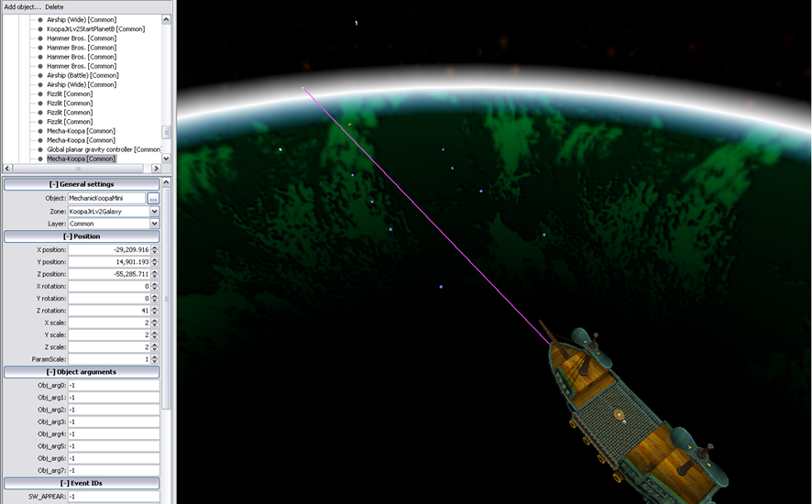Screen dimensions: 812x504
Task: Increase ParamScale with up stepper arrow
Action: (x=155, y=356)
